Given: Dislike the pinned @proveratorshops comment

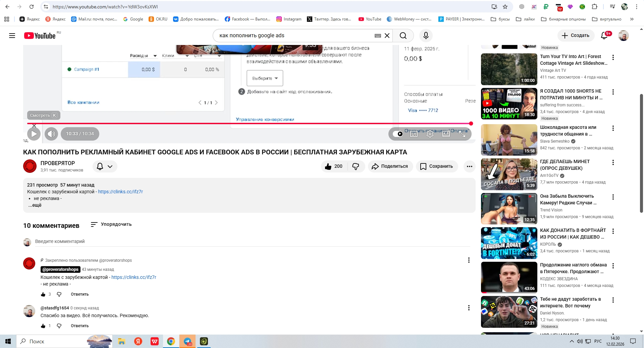Looking at the screenshot, I should click(59, 294).
